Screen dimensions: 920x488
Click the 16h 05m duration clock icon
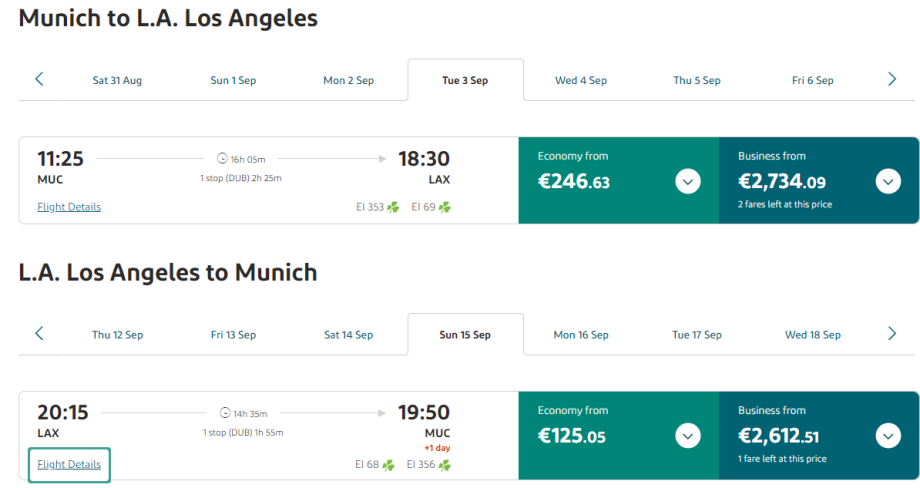(x=223, y=158)
